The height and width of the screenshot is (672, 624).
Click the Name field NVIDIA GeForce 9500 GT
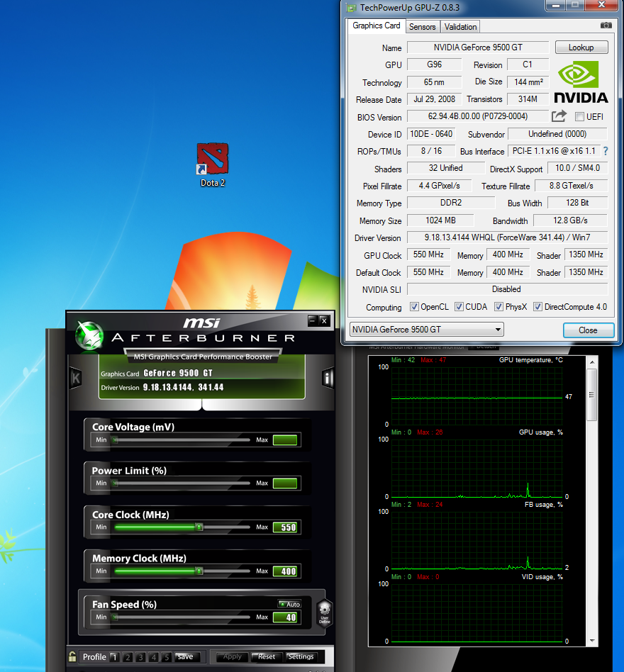coord(478,47)
